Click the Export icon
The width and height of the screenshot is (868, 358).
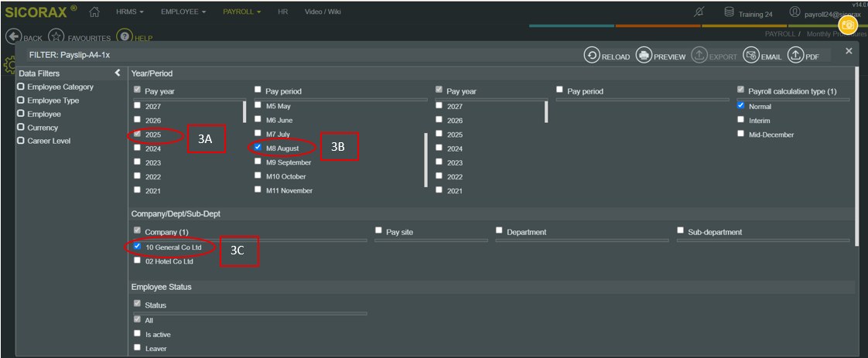coord(699,56)
